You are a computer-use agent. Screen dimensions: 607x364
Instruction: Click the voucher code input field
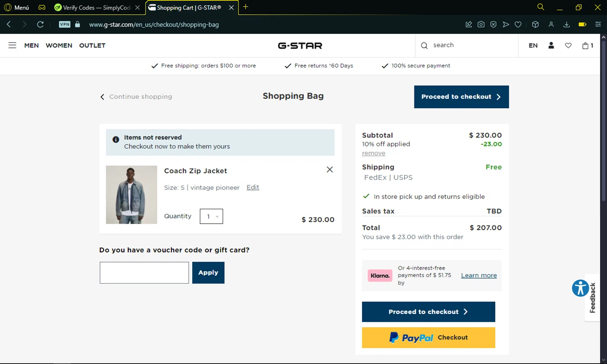144,273
